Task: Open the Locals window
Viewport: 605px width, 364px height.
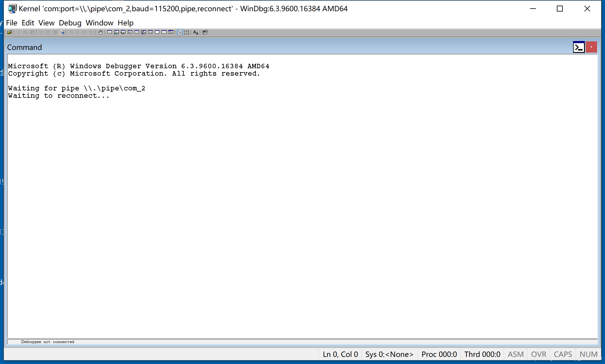Action: point(123,32)
